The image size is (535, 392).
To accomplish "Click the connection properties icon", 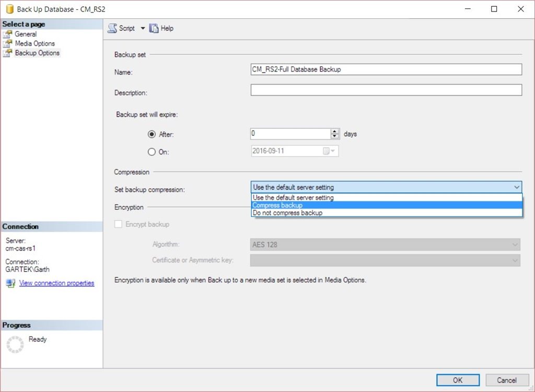I will (x=10, y=283).
